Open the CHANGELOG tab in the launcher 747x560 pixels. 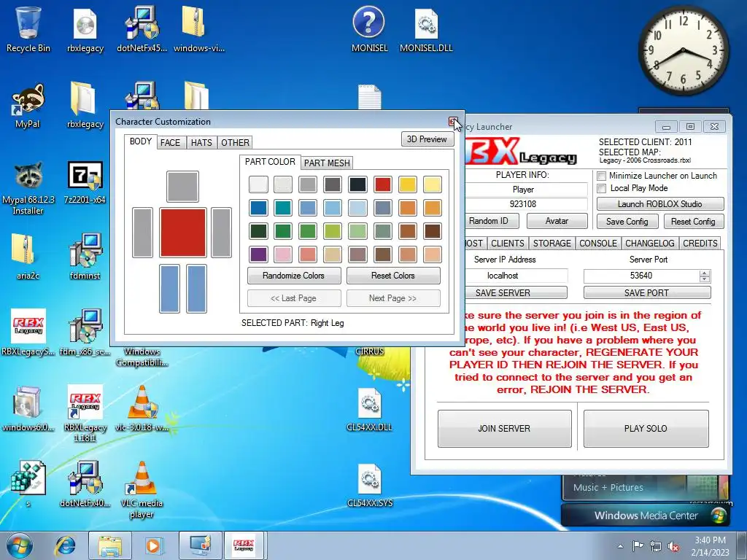click(649, 244)
